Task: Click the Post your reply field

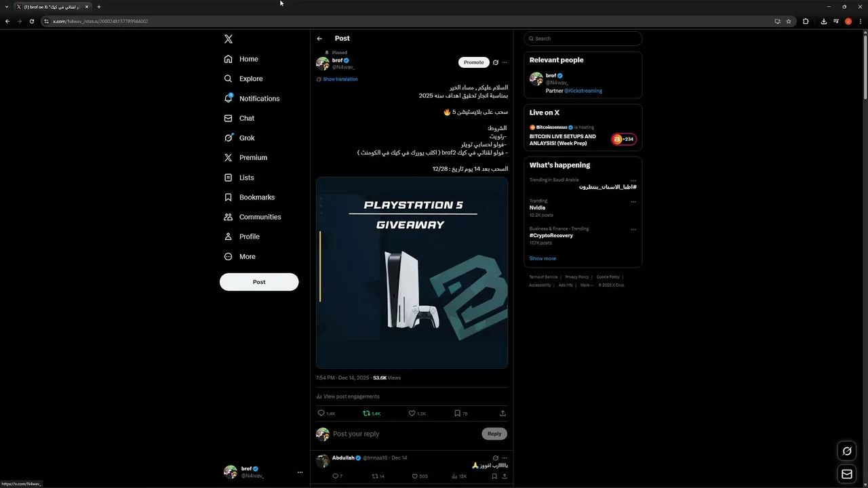Action: tap(406, 434)
